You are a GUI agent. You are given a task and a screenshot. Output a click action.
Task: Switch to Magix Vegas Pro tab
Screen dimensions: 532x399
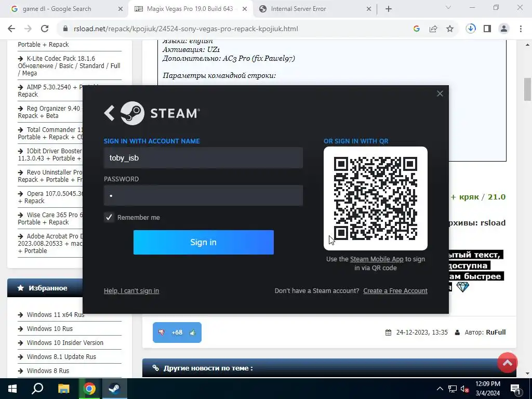(x=190, y=9)
